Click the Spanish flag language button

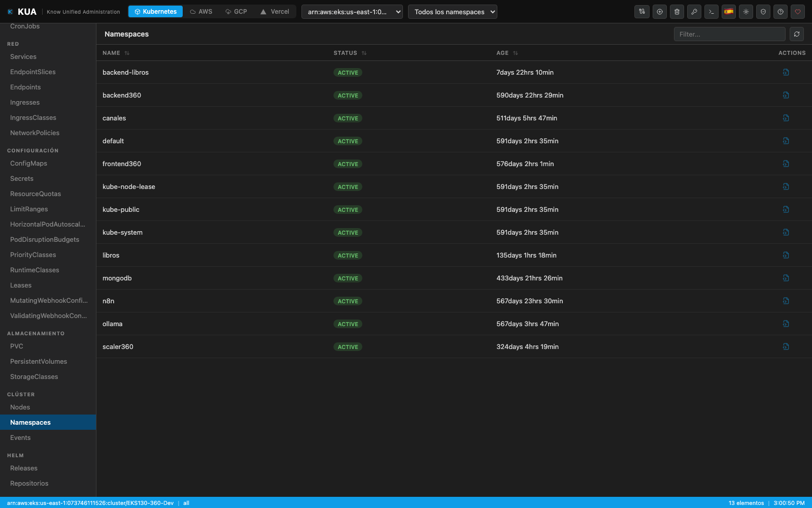pos(729,12)
